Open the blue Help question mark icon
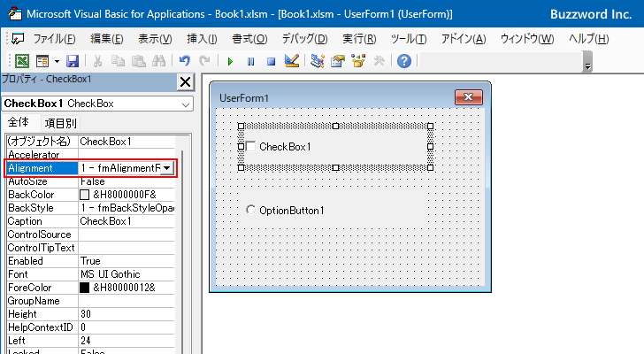Viewport: 644px width, 354px height. tap(403, 61)
